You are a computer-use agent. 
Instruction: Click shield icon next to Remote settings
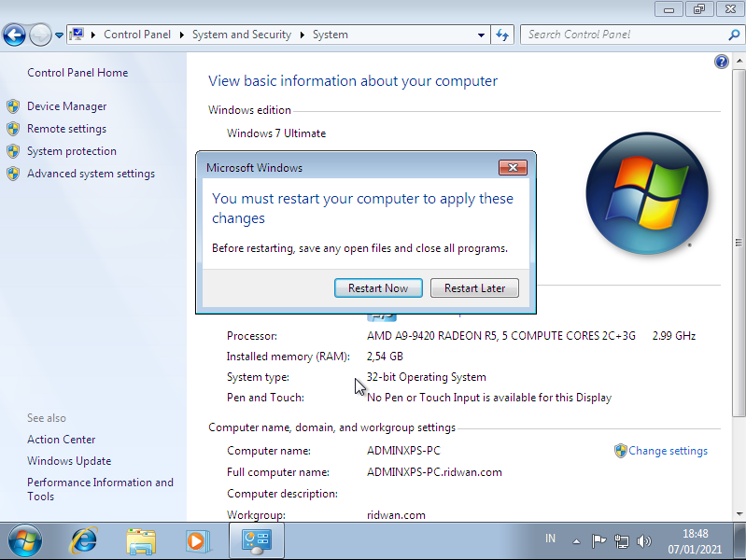13,129
